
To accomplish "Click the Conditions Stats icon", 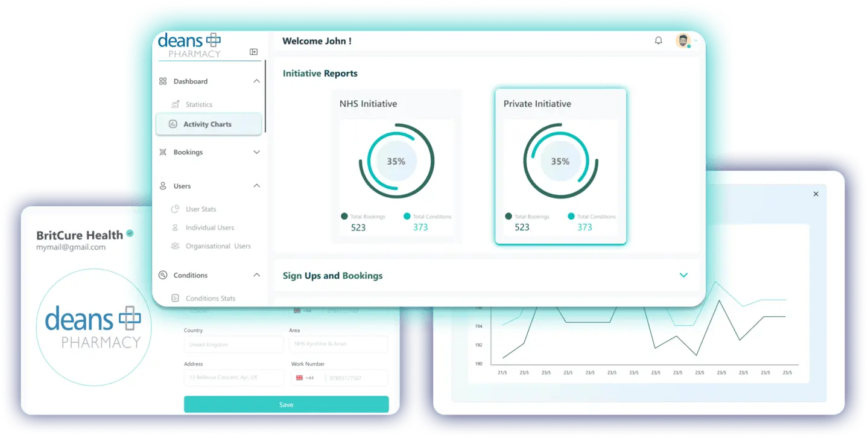I will [176, 298].
